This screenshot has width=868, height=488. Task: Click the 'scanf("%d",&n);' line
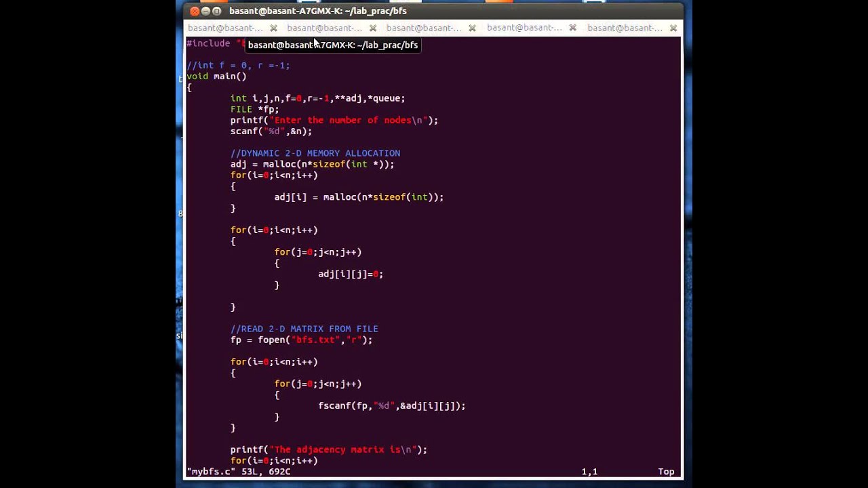(x=271, y=131)
